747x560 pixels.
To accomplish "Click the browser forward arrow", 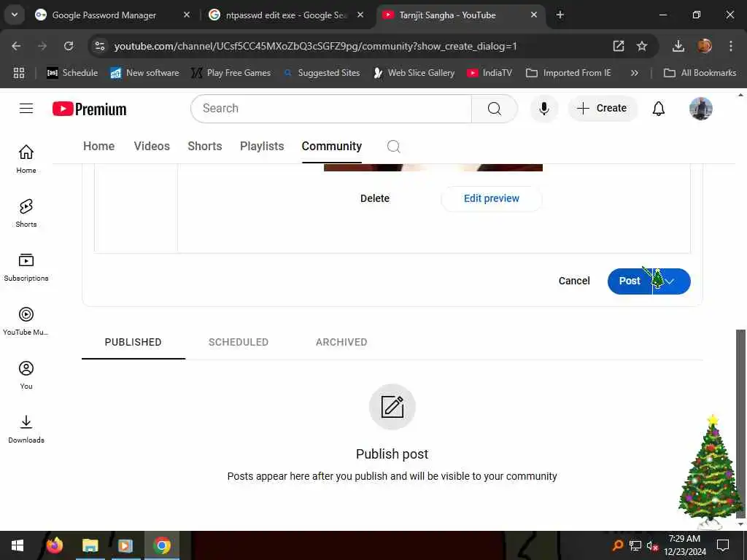I will pyautogui.click(x=42, y=46).
